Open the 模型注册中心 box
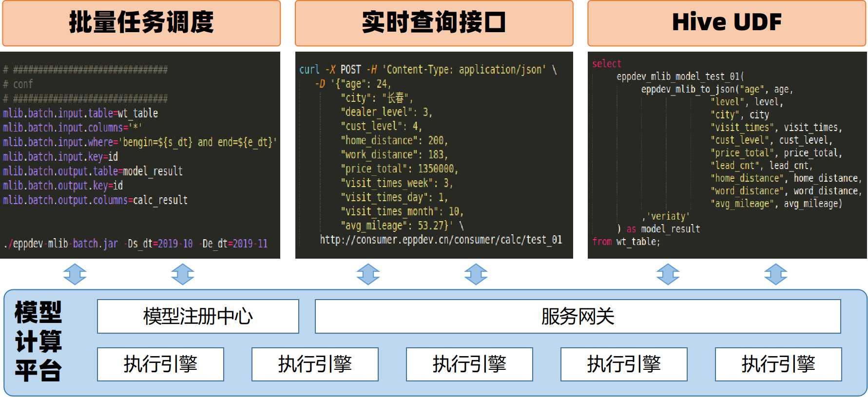This screenshot has width=868, height=397. [198, 317]
